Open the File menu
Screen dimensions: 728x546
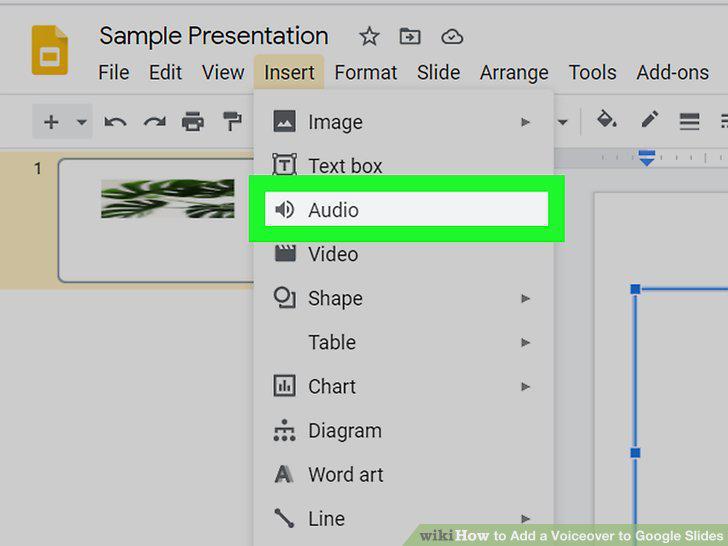114,72
